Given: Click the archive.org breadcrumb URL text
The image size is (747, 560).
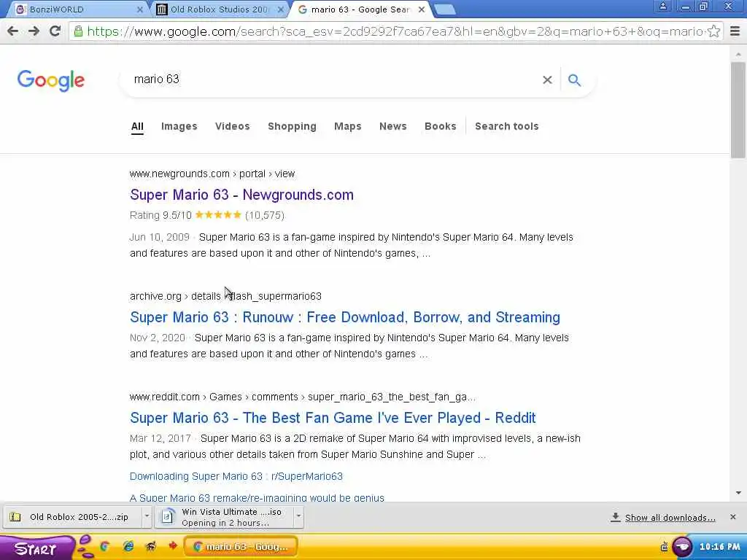Looking at the screenshot, I should click(x=225, y=296).
